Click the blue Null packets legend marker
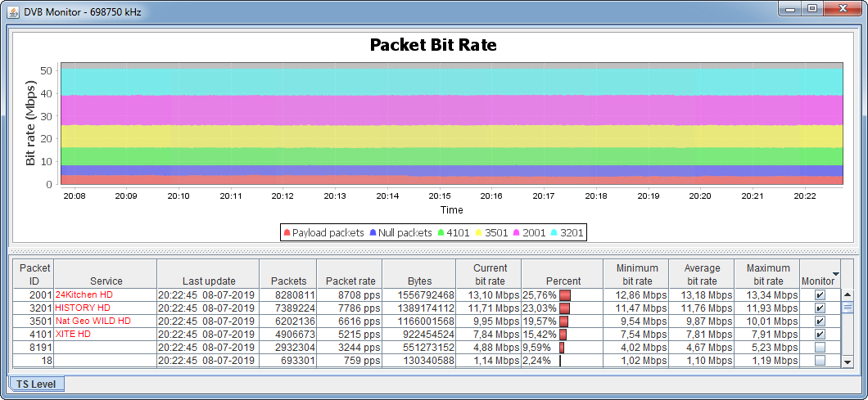The image size is (868, 400). 373,233
